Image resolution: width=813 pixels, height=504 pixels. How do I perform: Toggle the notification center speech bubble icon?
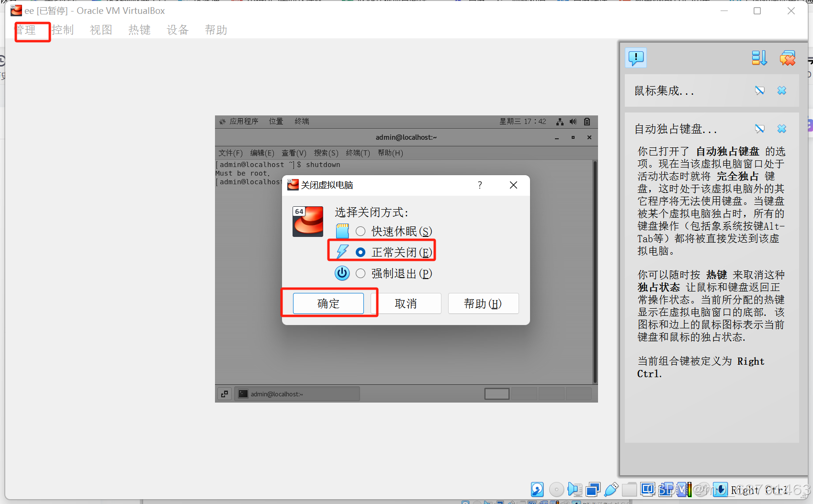pyautogui.click(x=636, y=58)
